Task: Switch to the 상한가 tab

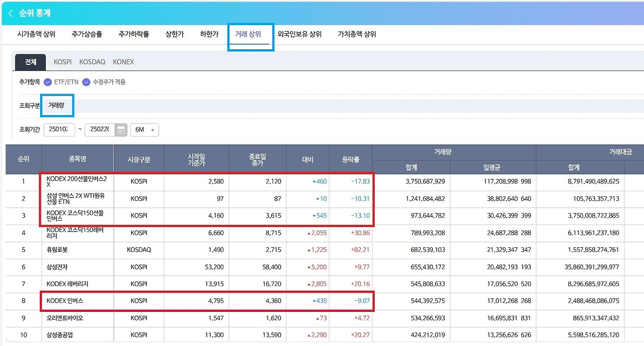Action: pyautogui.click(x=175, y=35)
